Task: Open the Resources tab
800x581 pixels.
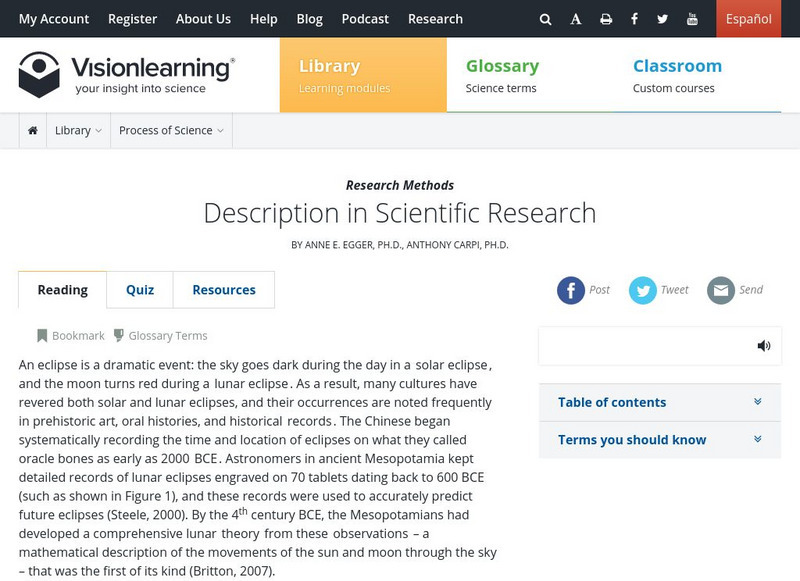Action: click(223, 289)
